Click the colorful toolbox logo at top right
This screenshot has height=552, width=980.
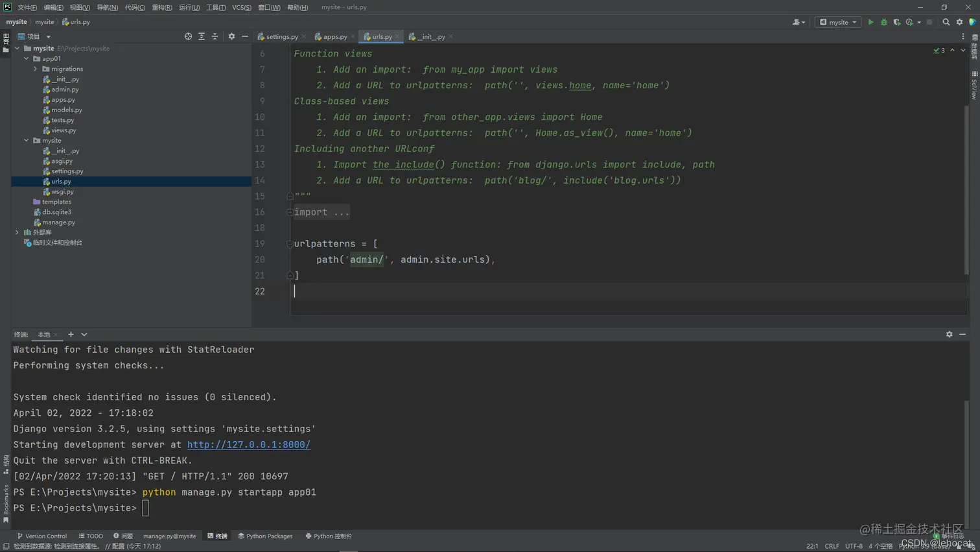click(972, 22)
